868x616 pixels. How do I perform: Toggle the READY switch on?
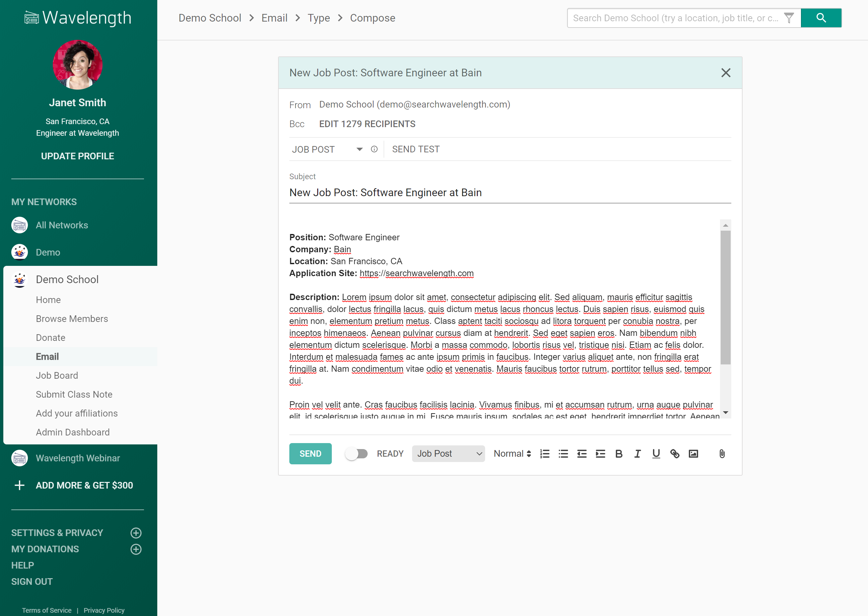coord(356,454)
